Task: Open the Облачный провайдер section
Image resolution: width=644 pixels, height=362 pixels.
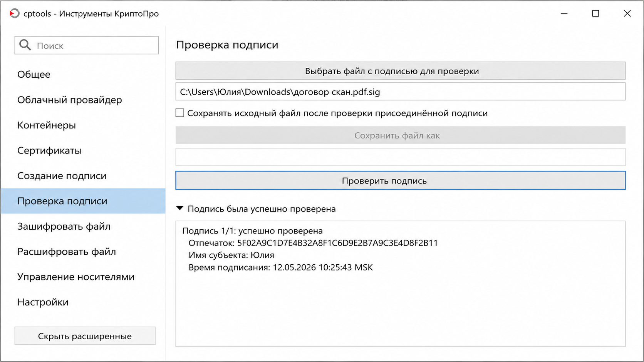Action: click(x=83, y=100)
